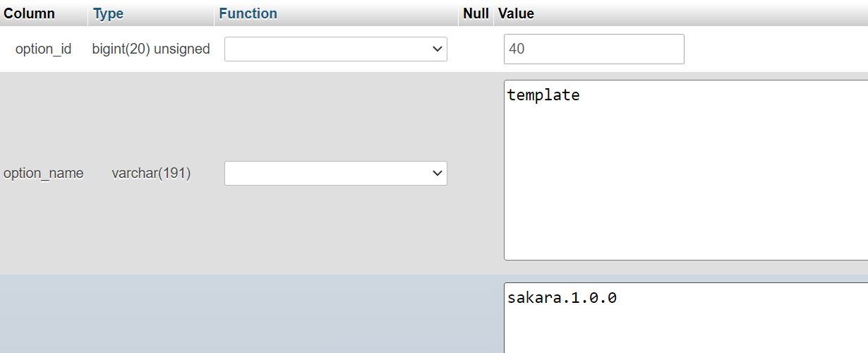Open the Function dropdown for option_id
This screenshot has height=353, width=868.
tap(335, 49)
